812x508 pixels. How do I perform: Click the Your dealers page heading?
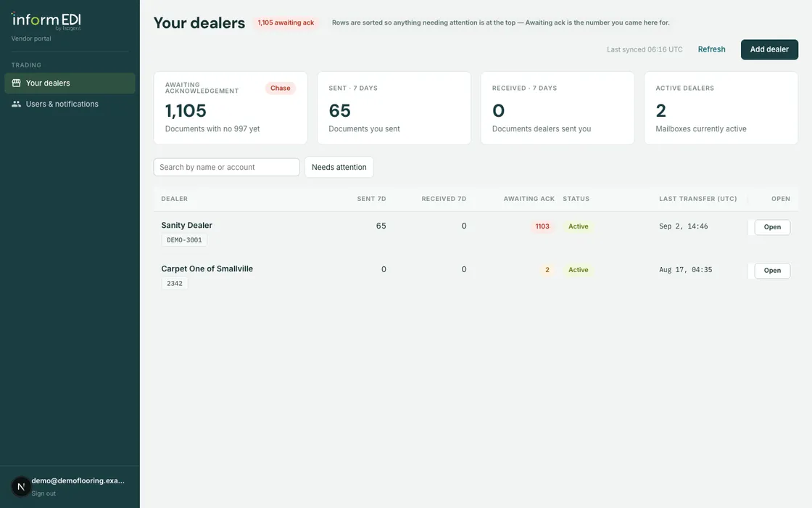coord(199,22)
